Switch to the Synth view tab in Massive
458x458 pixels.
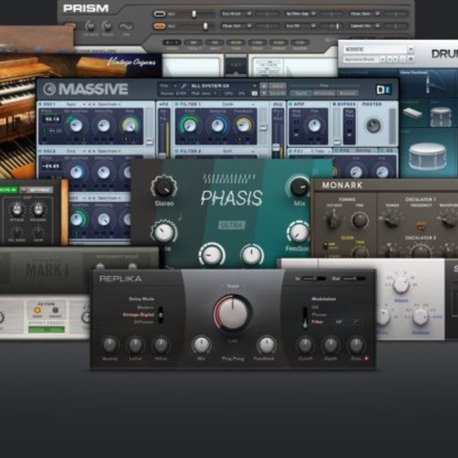tap(300, 93)
